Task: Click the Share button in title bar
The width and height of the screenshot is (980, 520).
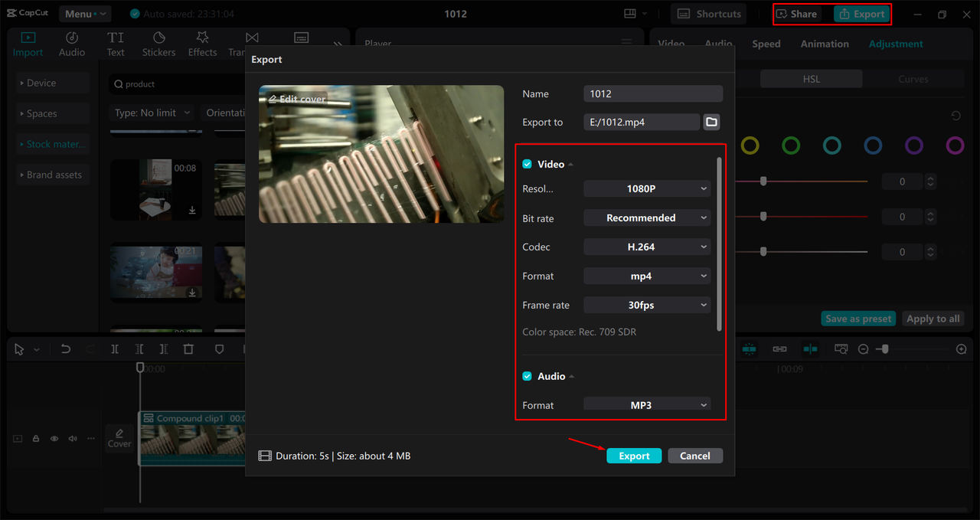Action: point(797,14)
